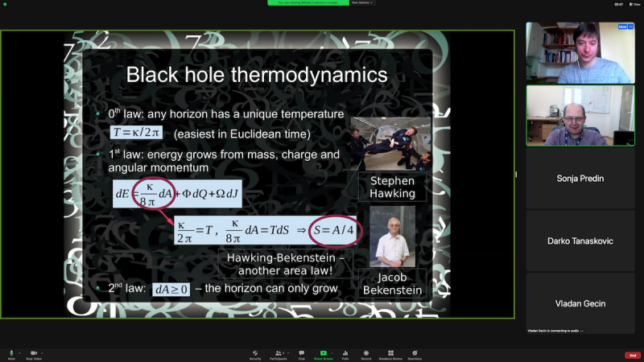Click the shared slide title Black hole thermodynamics

pos(257,75)
